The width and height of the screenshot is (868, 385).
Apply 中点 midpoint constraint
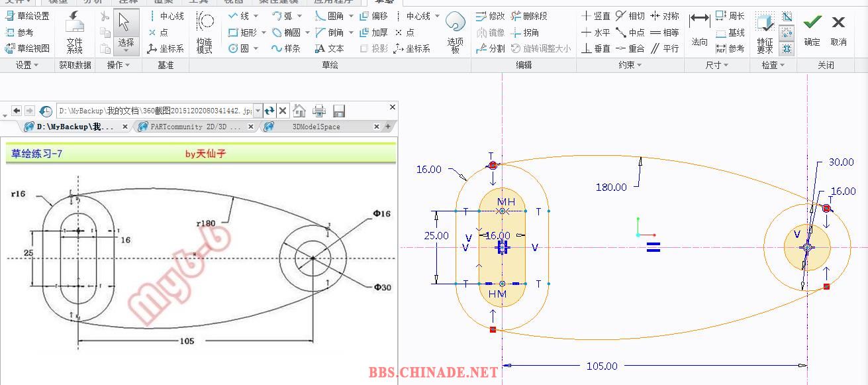(x=630, y=32)
